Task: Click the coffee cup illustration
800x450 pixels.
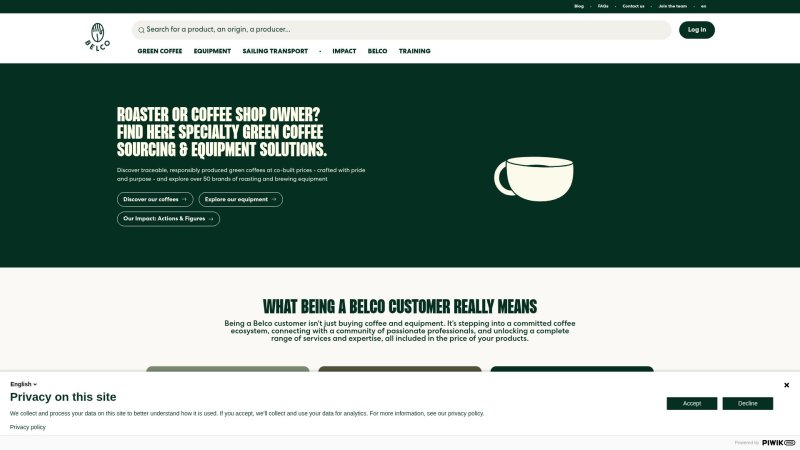Action: click(535, 178)
